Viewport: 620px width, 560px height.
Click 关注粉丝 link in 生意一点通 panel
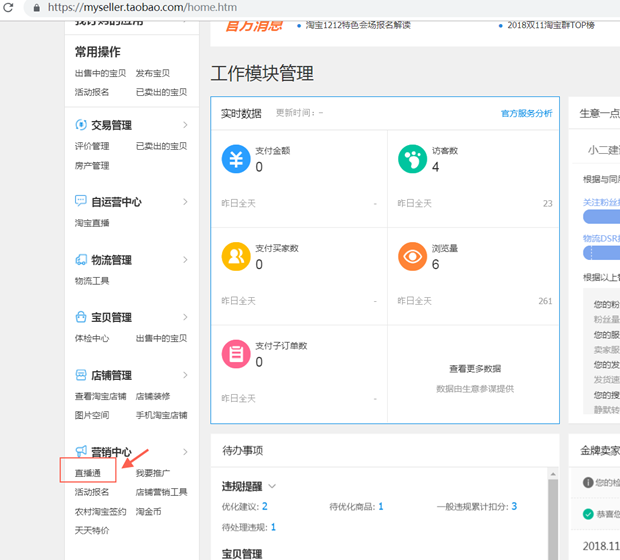click(601, 202)
